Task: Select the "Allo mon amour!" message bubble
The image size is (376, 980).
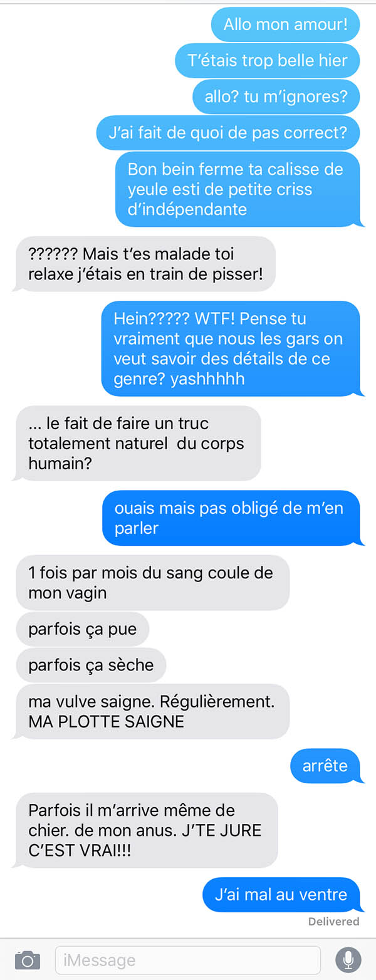Action: [x=285, y=24]
